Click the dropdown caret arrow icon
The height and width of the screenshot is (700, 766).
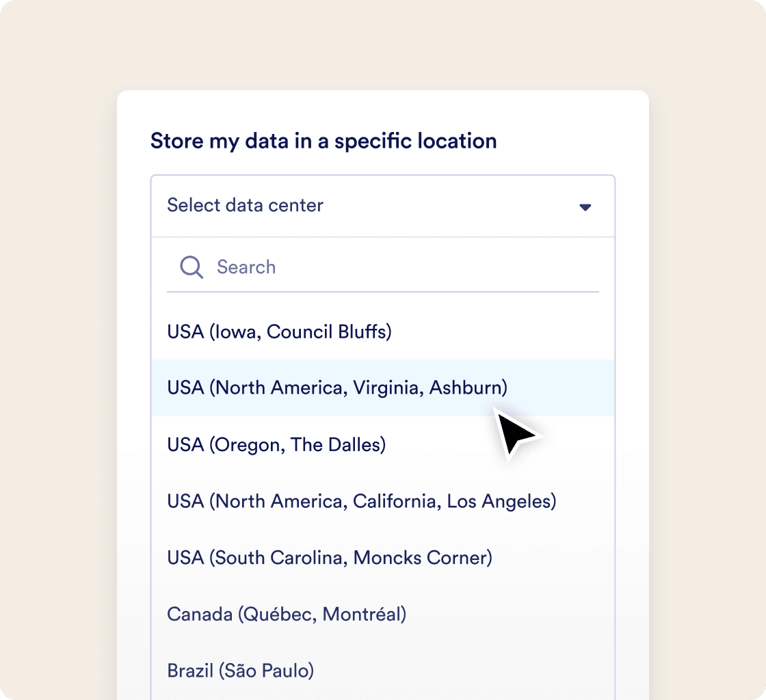tap(585, 207)
